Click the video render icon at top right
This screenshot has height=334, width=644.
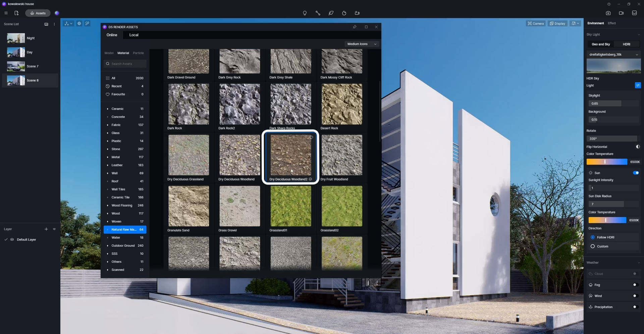(x=621, y=13)
